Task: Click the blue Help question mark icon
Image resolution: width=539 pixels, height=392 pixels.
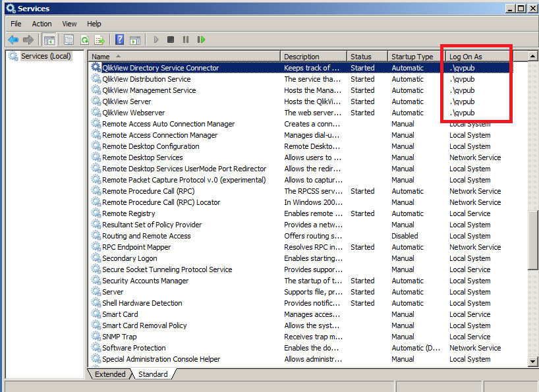Action: [x=119, y=40]
